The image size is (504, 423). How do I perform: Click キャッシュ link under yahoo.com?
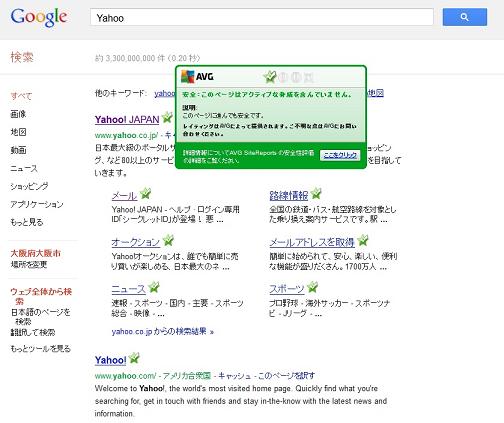coord(234,376)
